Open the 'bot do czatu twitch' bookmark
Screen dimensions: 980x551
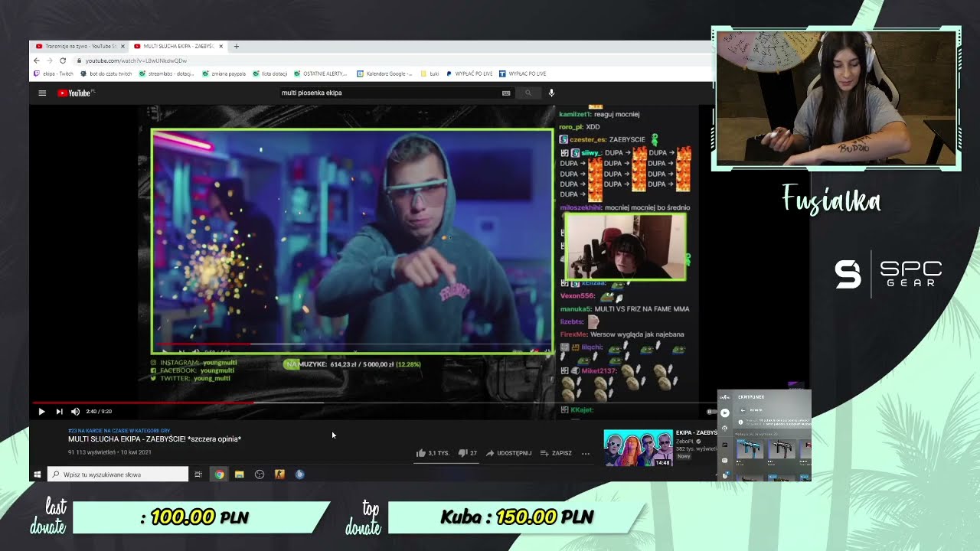pos(106,73)
